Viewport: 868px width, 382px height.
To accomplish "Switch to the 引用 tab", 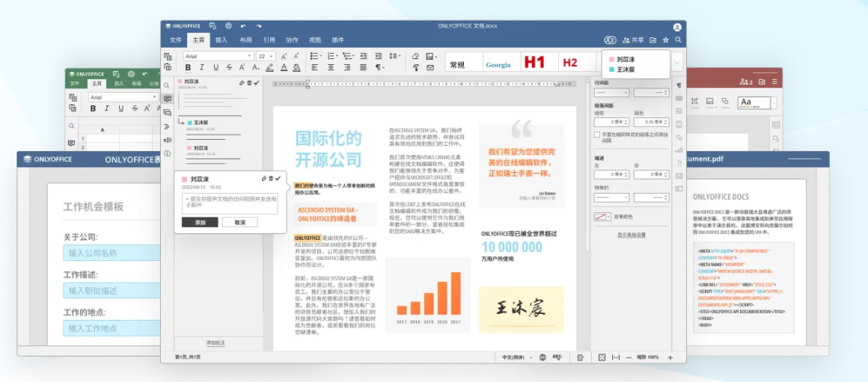I will pos(269,40).
